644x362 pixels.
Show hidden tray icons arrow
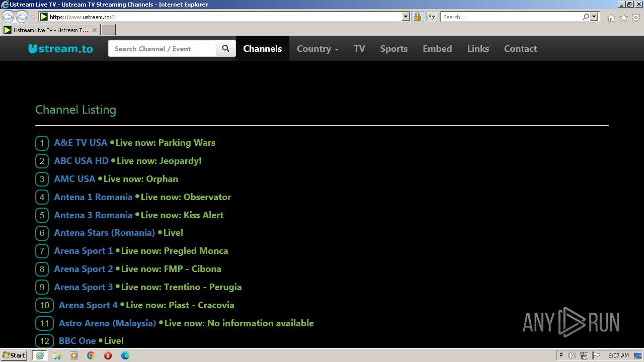561,355
